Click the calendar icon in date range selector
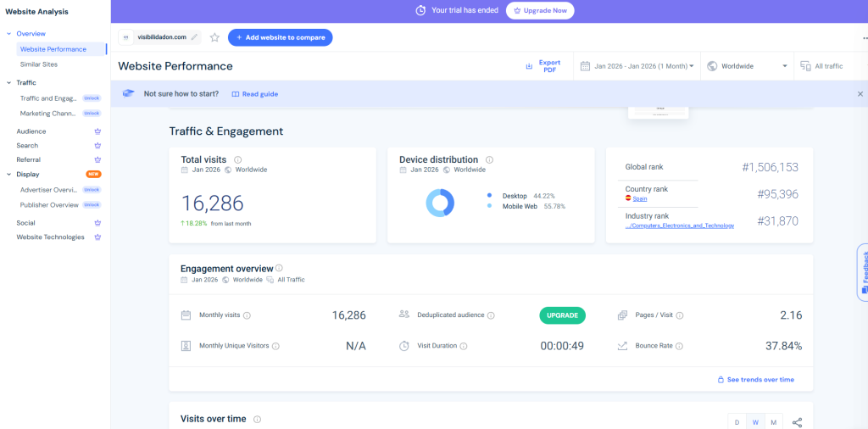This screenshot has height=429, width=868. (585, 66)
